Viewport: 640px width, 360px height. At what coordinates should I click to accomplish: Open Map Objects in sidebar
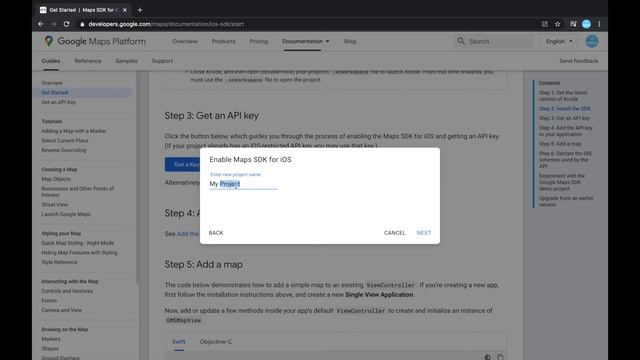pyautogui.click(x=56, y=179)
